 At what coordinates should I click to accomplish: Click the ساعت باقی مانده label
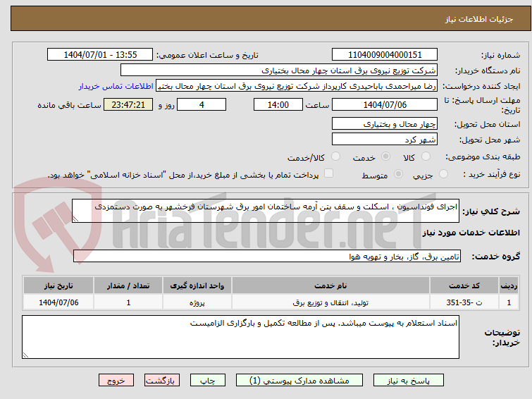pyautogui.click(x=69, y=105)
